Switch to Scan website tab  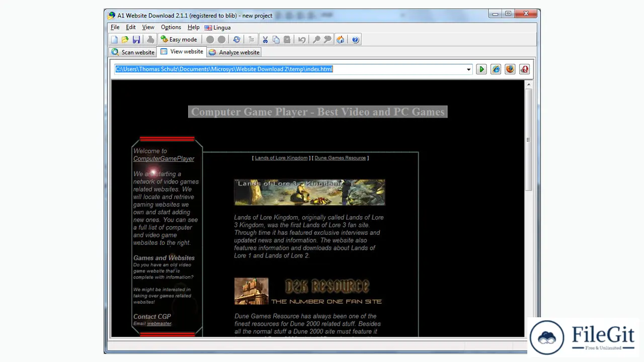(133, 52)
